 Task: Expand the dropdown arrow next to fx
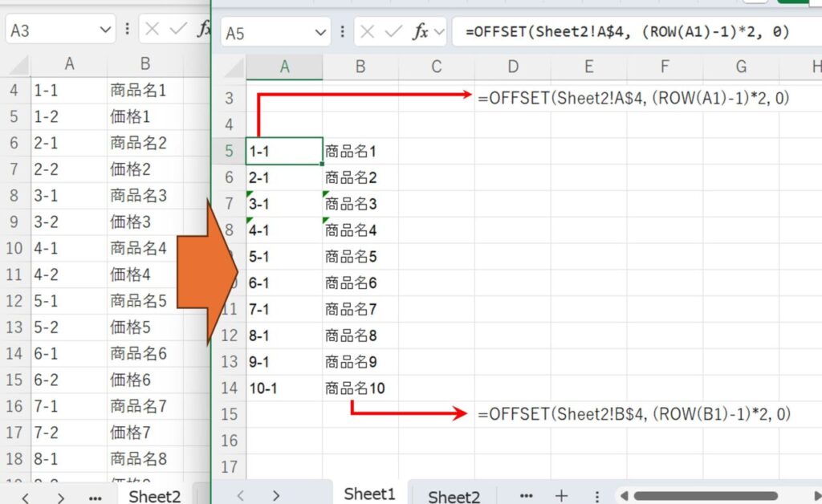coord(439,32)
